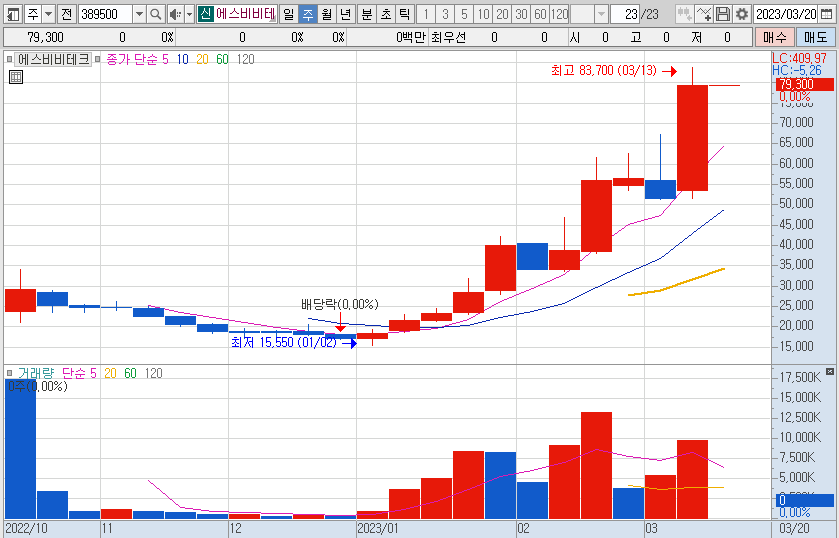Select tick 틱 chart period
Viewport: 839px width, 538px height.
tap(405, 14)
